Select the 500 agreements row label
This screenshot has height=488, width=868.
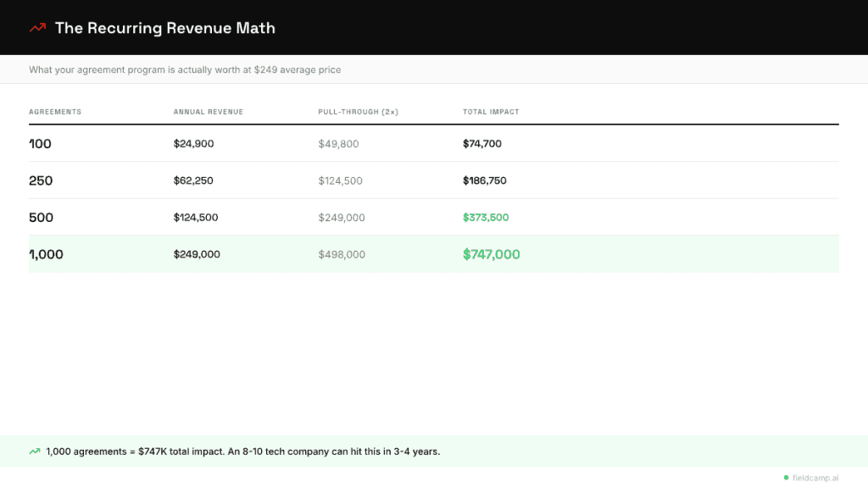pyautogui.click(x=41, y=218)
